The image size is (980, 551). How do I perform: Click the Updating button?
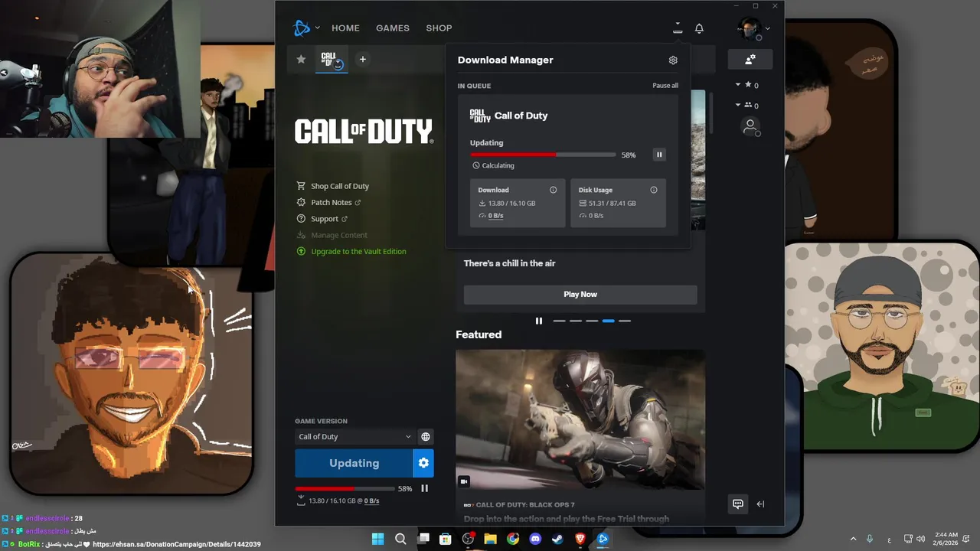(x=354, y=463)
